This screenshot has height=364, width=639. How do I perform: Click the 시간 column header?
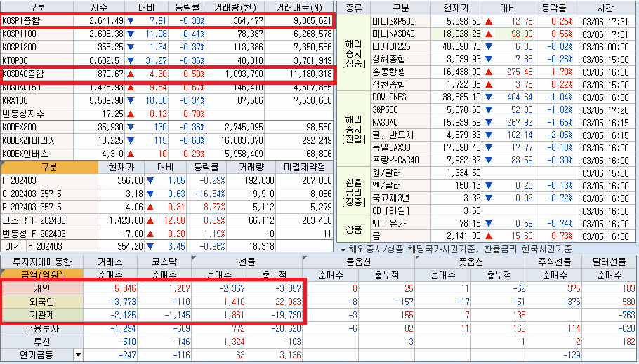coord(605,8)
